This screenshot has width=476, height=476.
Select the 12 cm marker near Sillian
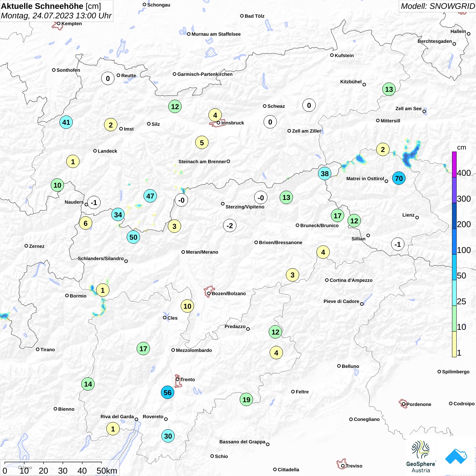click(354, 221)
